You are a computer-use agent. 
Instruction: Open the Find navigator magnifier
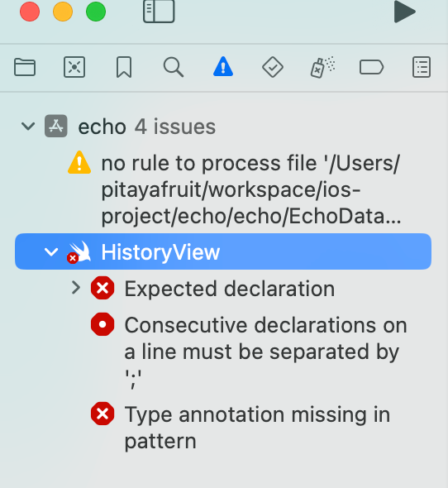click(x=174, y=67)
